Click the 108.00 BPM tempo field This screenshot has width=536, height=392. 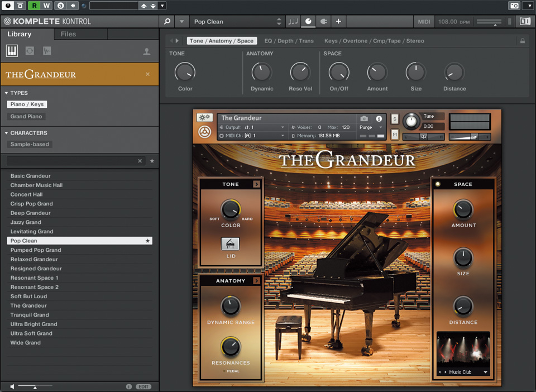(x=454, y=22)
